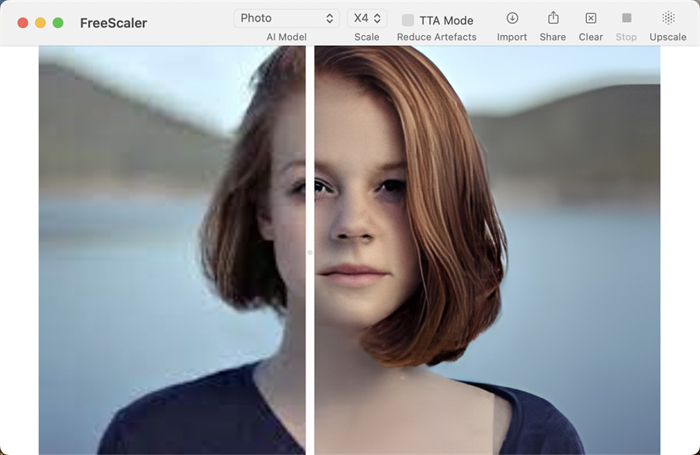
Task: Start processing with the Upscale icon
Action: pos(668,18)
